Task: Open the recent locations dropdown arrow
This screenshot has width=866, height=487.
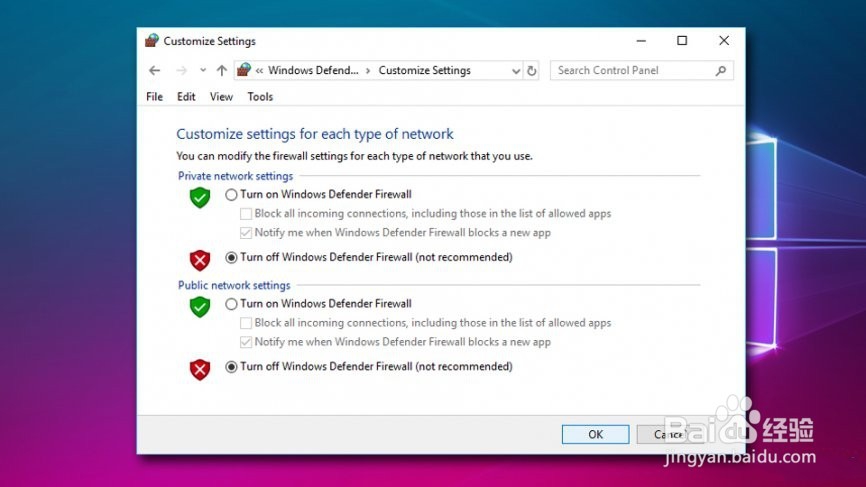Action: (203, 71)
